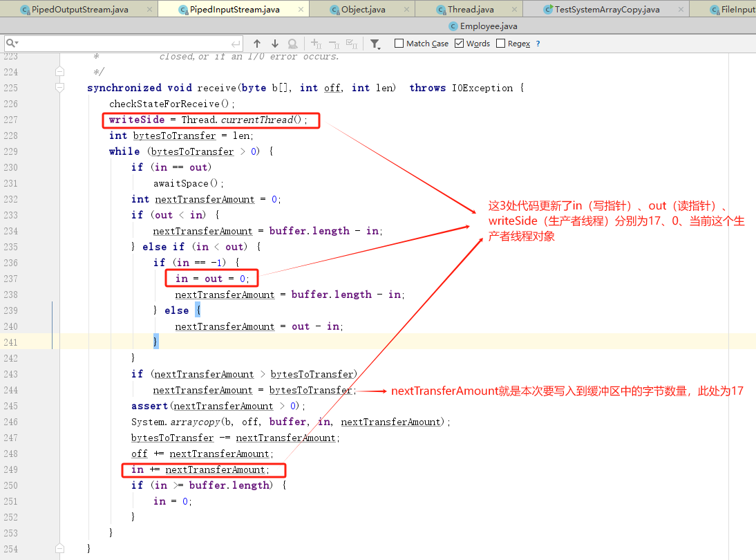
Task: Click Add Selection for Next Occurrence icon
Action: (316, 44)
